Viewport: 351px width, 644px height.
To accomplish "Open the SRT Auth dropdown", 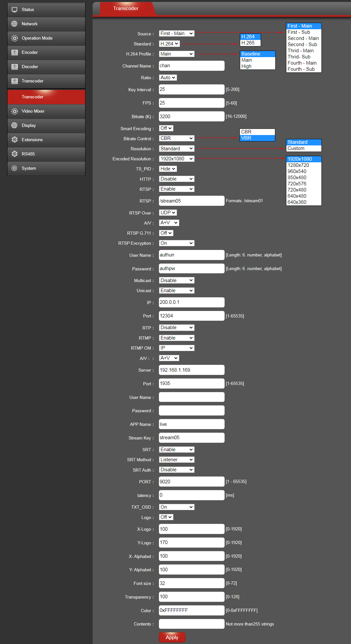I will (176, 470).
